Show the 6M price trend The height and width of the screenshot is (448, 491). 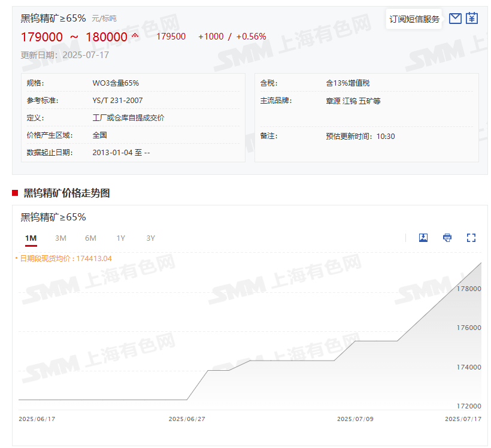(x=90, y=238)
